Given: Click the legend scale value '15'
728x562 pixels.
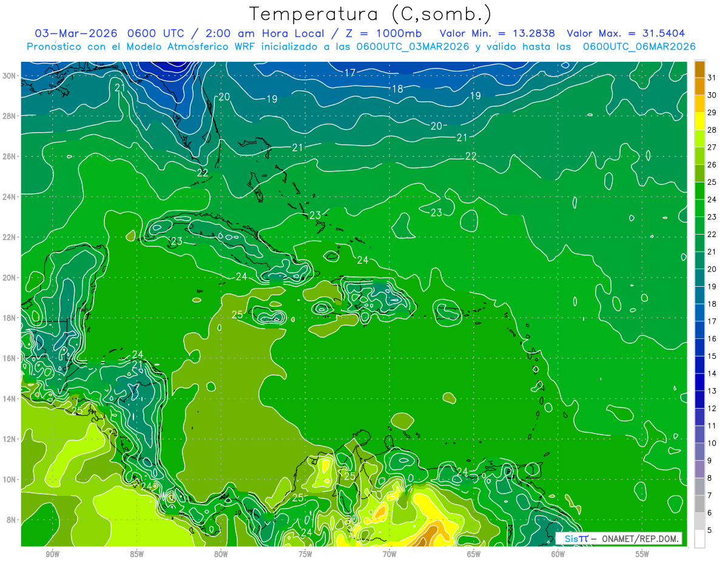Looking at the screenshot, I should pos(712,356).
